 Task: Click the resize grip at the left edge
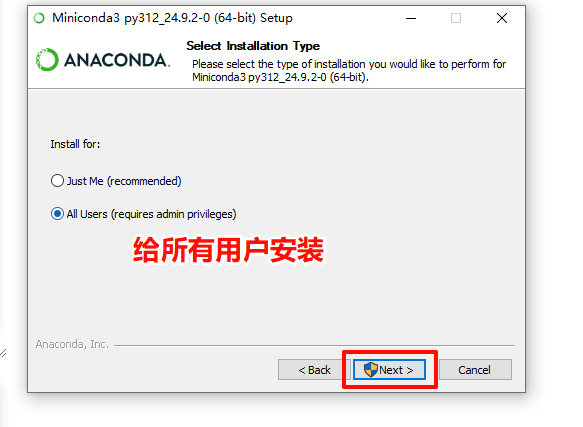tap(3, 353)
